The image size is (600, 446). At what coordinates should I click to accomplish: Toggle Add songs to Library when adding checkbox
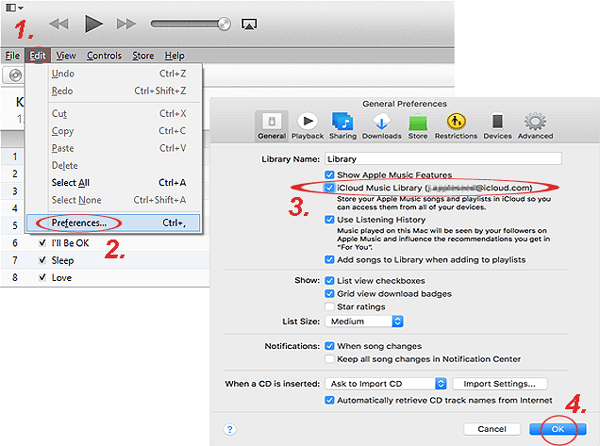(329, 260)
